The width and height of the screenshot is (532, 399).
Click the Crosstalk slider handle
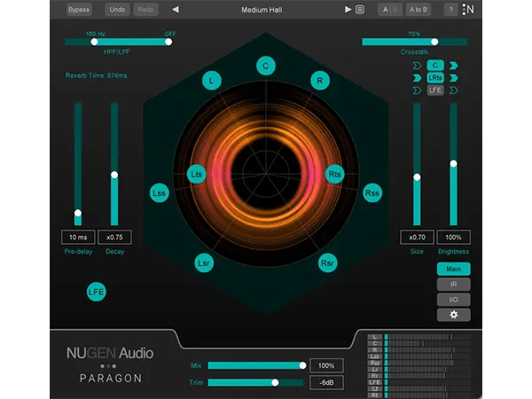(x=434, y=42)
